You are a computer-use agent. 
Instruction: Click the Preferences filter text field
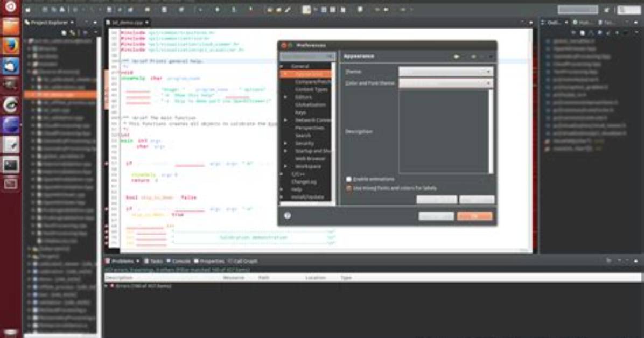point(307,57)
